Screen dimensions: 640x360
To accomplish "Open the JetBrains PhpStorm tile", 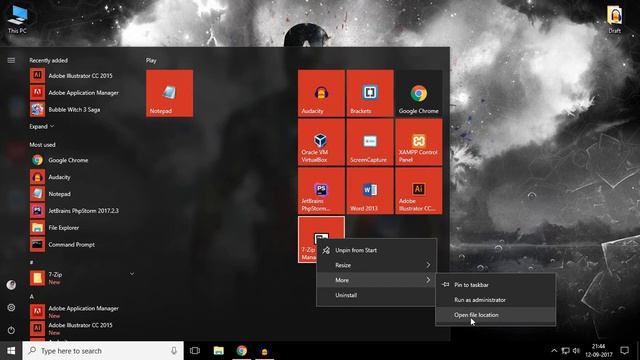I will pyautogui.click(x=321, y=191).
